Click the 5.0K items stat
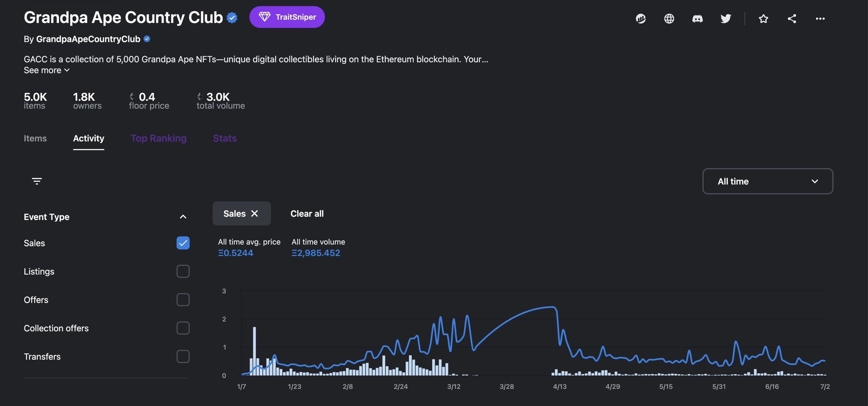The image size is (868, 406). click(x=35, y=101)
